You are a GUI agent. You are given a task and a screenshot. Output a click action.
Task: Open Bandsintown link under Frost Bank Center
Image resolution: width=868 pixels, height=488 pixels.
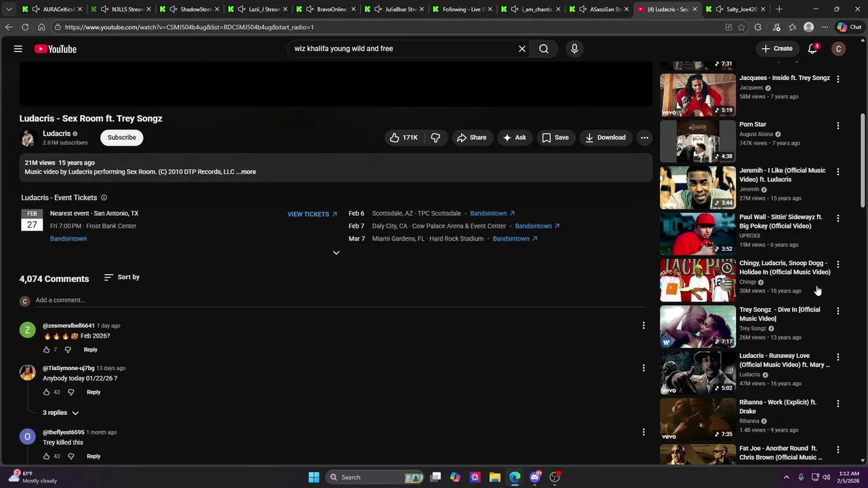point(68,239)
